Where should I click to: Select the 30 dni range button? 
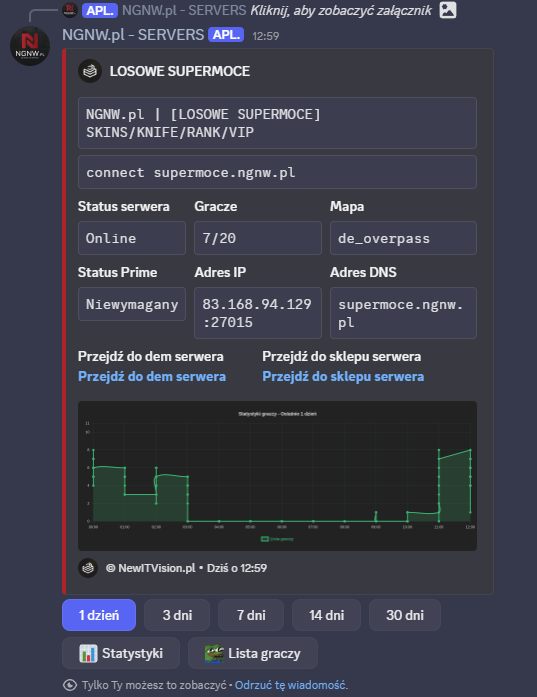pos(405,615)
